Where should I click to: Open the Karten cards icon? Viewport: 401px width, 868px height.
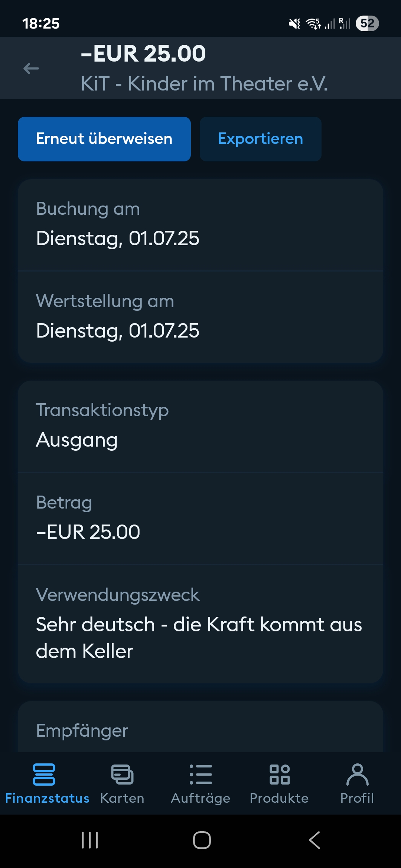click(122, 775)
